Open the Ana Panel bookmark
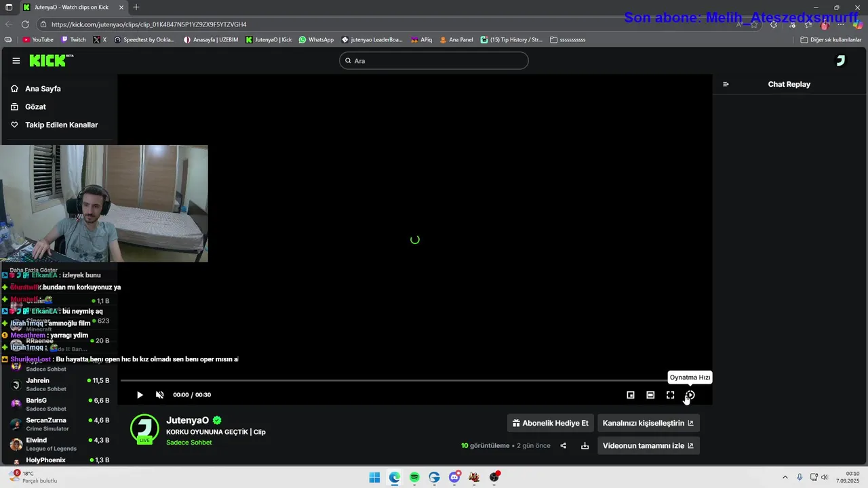Screen dimensions: 868x488 pos(456,40)
